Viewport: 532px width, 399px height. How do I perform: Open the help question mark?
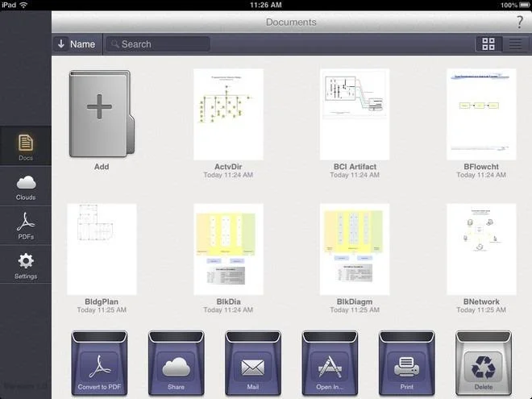(x=519, y=22)
